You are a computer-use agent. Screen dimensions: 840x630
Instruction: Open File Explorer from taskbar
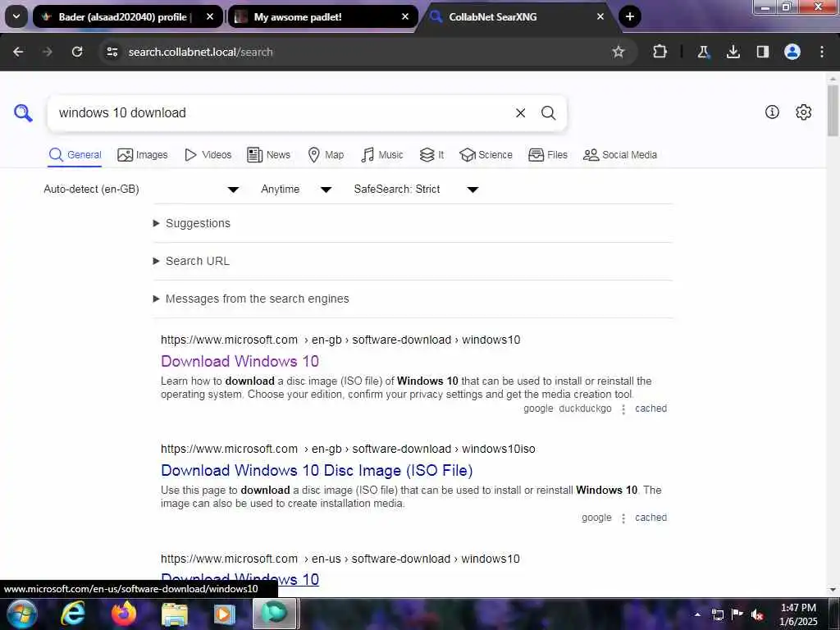point(175,614)
